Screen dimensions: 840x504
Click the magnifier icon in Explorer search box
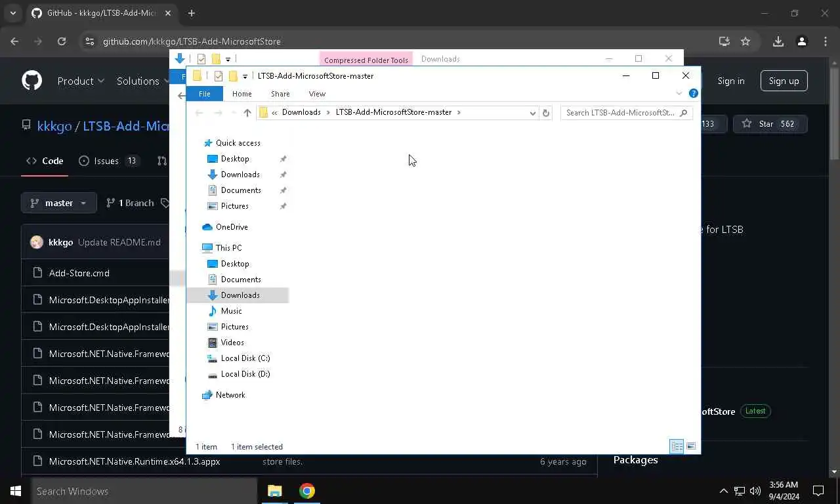click(x=684, y=113)
